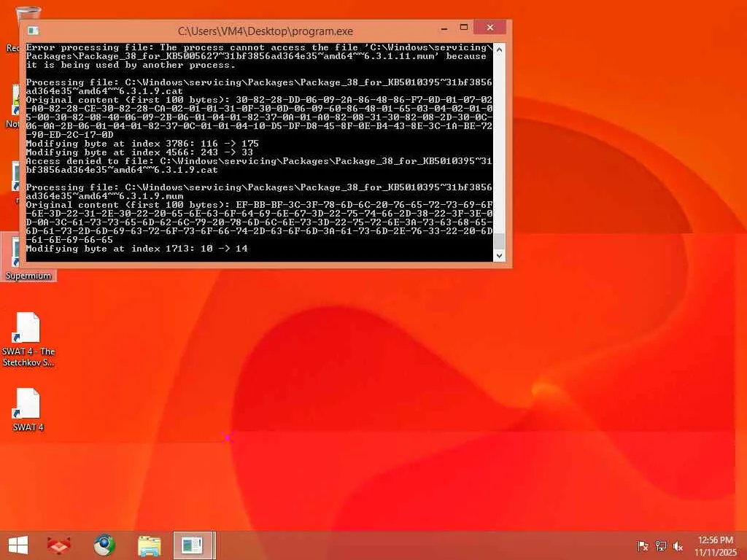Select the SWAT 4 - The Stetchkov S... shortcut
Screen dimensions: 747x560
[x=28, y=340]
